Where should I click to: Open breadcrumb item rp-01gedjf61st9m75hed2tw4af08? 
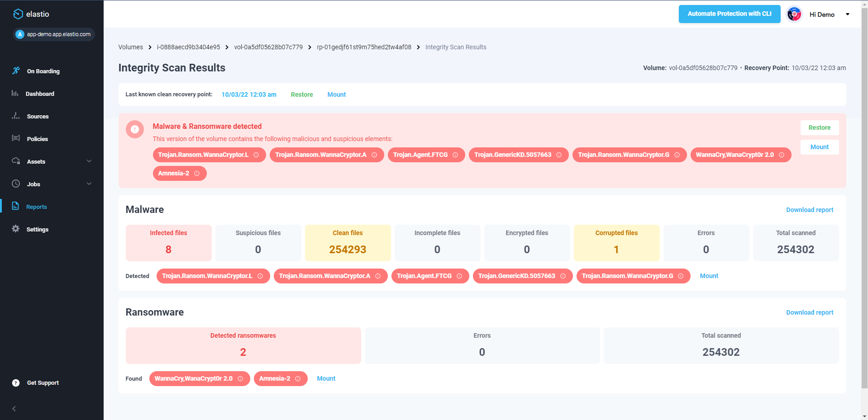pos(364,47)
